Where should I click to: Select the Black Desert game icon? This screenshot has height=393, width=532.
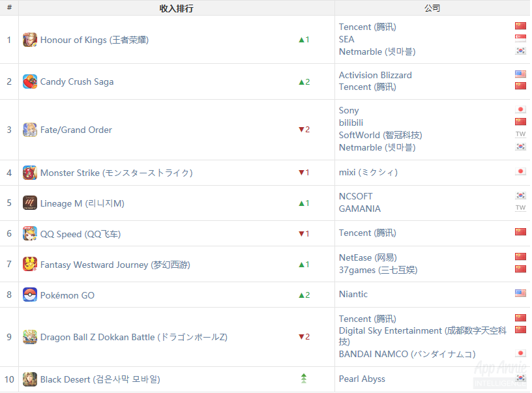30,379
